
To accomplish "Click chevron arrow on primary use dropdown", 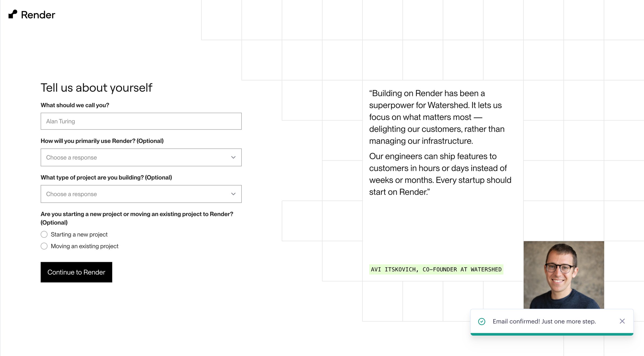I will (233, 157).
